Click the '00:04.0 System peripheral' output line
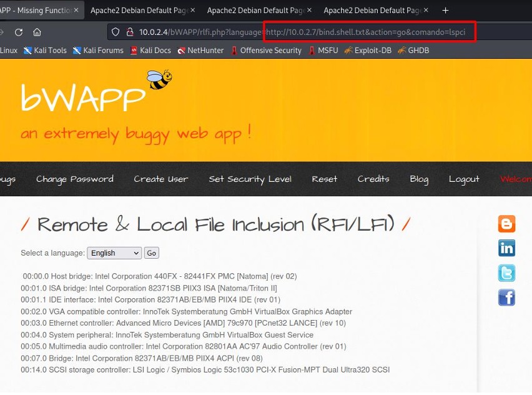The width and height of the screenshot is (532, 395). [x=167, y=335]
